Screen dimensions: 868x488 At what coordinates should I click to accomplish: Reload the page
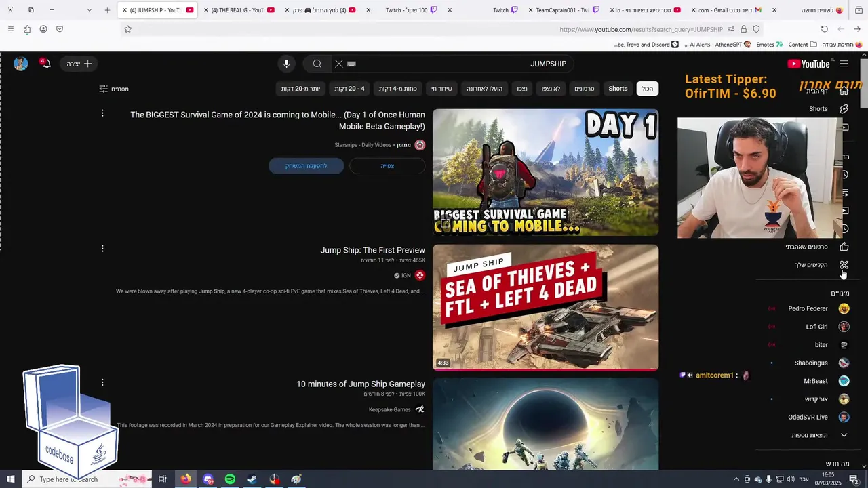click(824, 29)
